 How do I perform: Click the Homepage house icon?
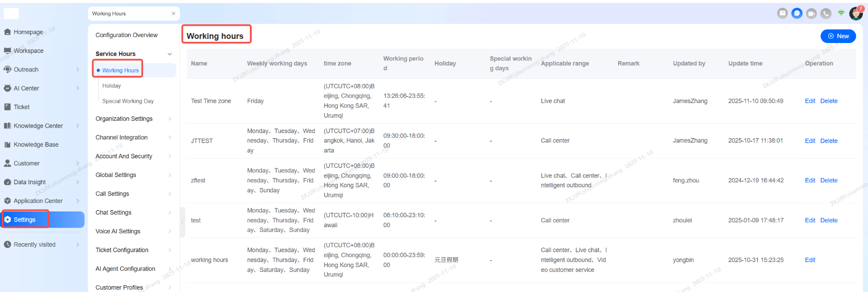click(7, 32)
